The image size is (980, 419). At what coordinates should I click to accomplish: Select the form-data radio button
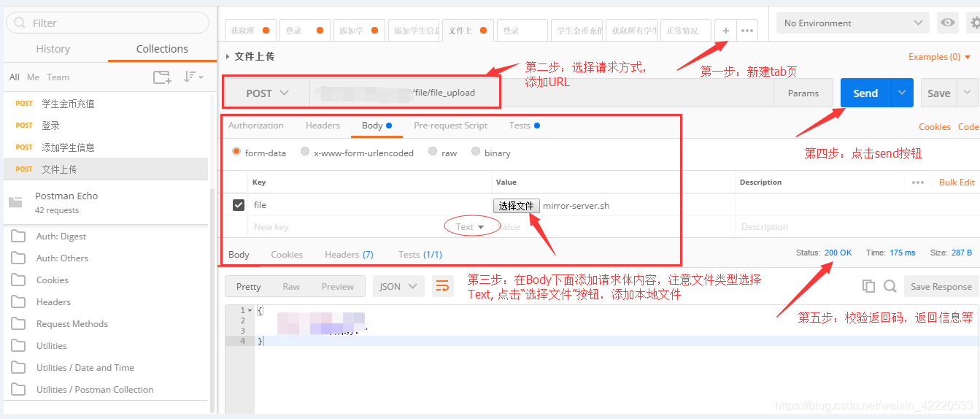236,152
